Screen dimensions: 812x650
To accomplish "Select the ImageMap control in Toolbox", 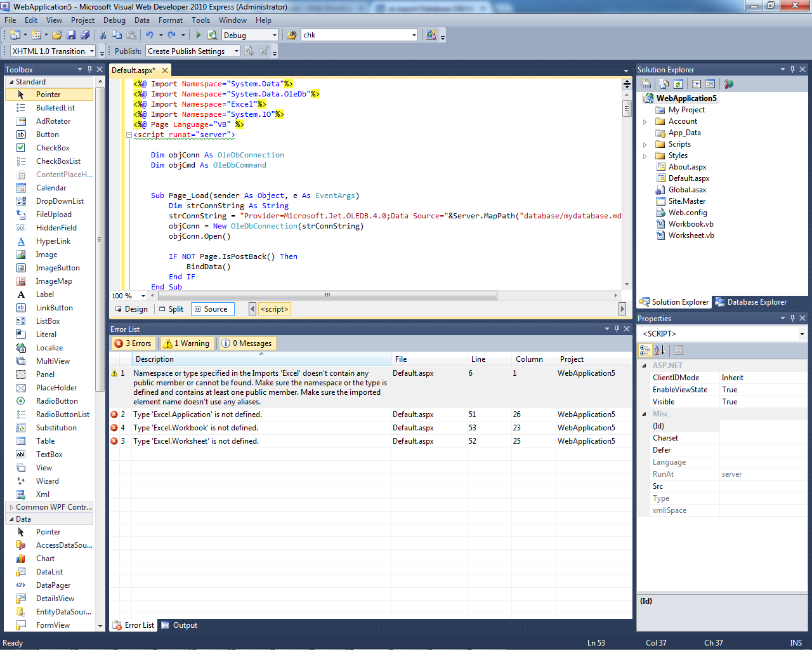I will pos(49,281).
